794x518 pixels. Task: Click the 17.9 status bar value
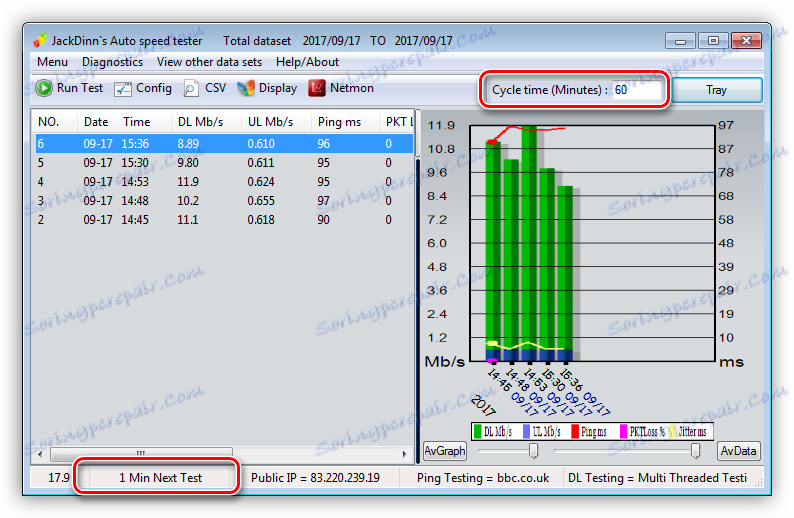[x=59, y=478]
